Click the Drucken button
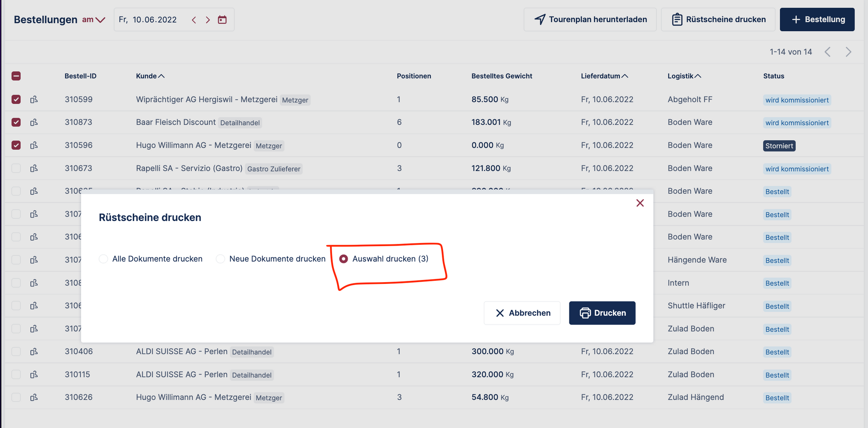 click(602, 313)
